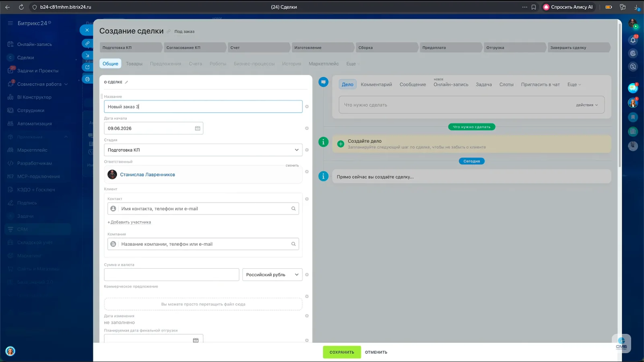Set stage to Согласование КП
644x362 pixels.
coord(195,47)
